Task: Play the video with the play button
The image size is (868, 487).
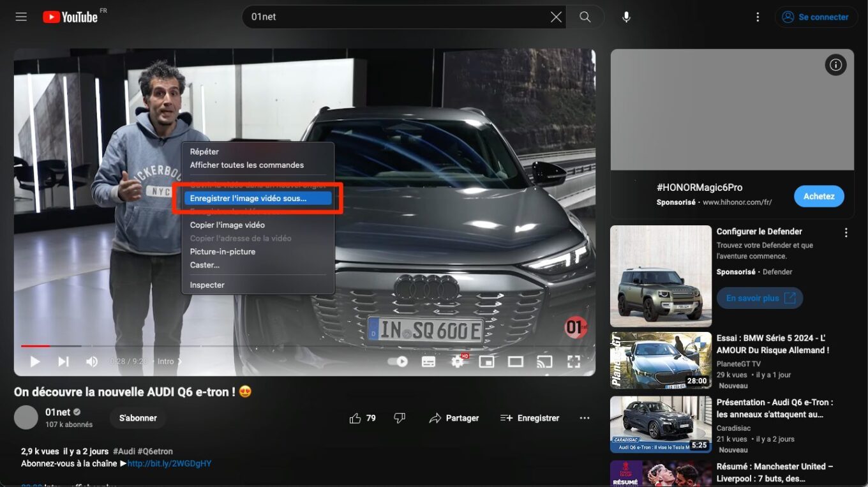Action: tap(35, 361)
